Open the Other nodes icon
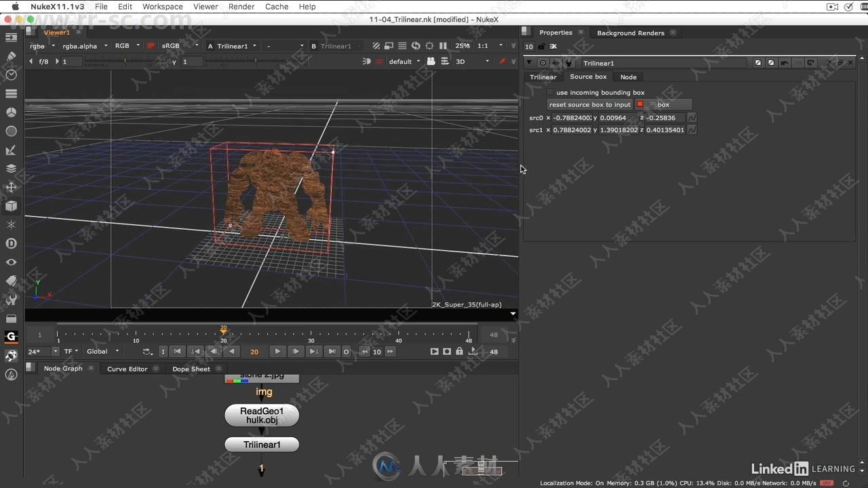 pyautogui.click(x=11, y=318)
